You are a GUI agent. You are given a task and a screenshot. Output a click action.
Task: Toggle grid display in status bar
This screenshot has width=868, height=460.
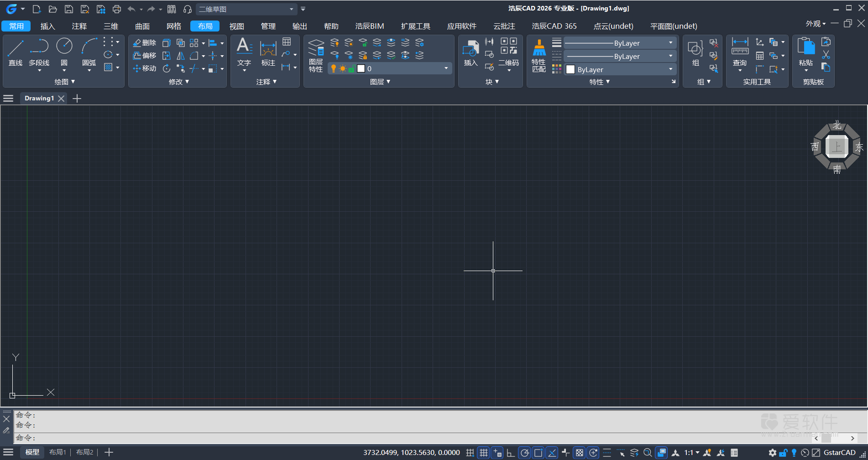pos(484,453)
